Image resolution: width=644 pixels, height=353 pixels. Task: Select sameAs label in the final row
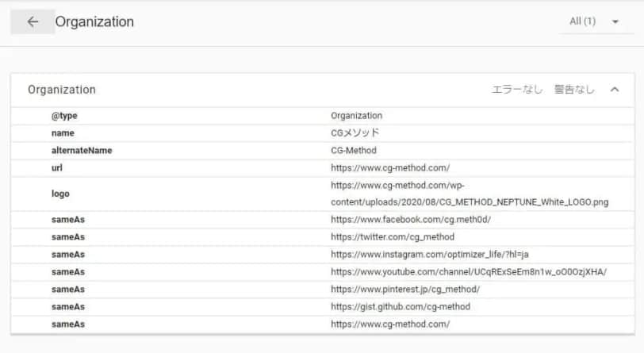click(x=68, y=324)
